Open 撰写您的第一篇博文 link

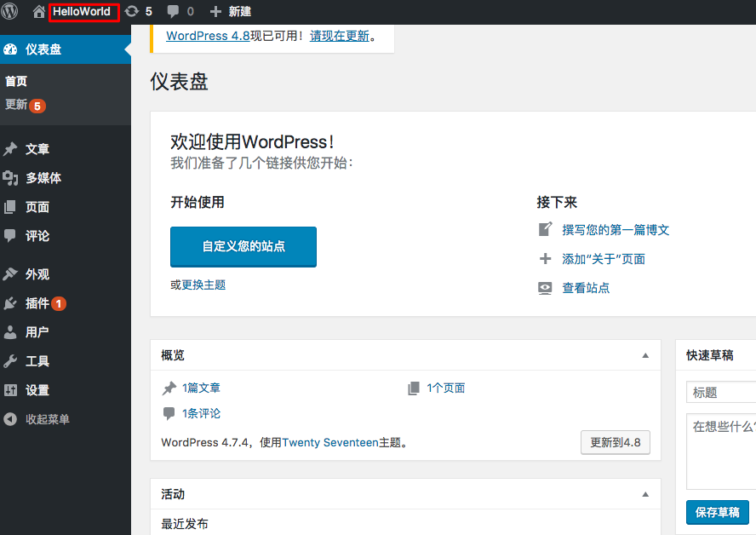pyautogui.click(x=616, y=230)
